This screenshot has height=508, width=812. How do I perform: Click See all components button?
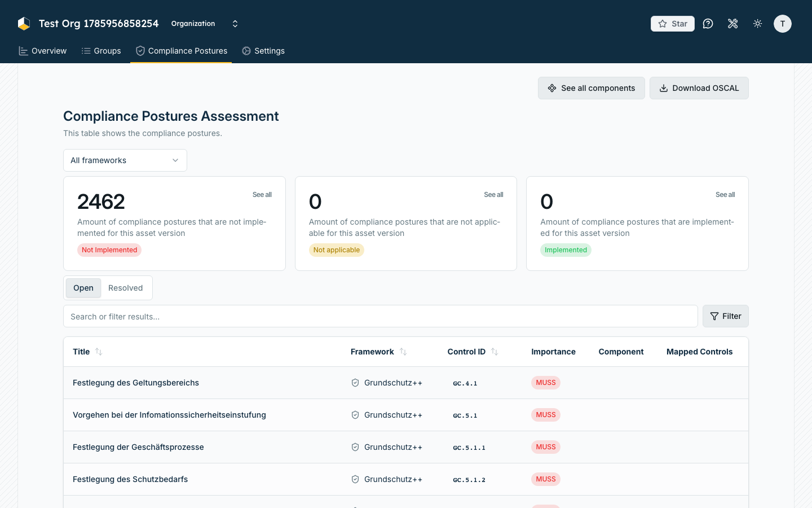click(x=592, y=88)
